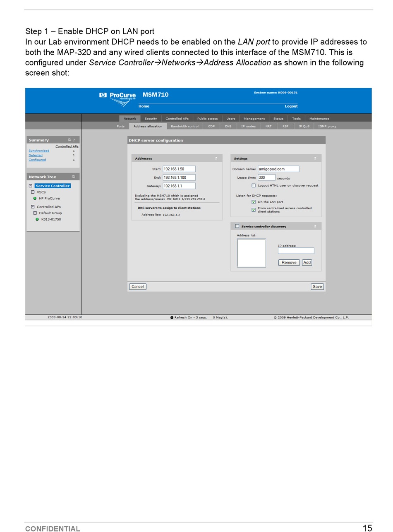Click the Add button
The image size is (393, 532).
(x=307, y=263)
